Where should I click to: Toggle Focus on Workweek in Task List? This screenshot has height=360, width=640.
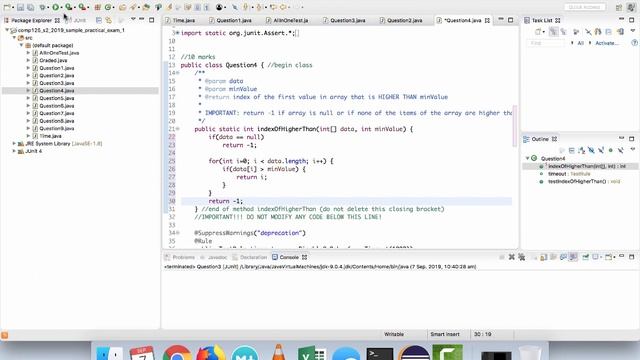point(576,31)
